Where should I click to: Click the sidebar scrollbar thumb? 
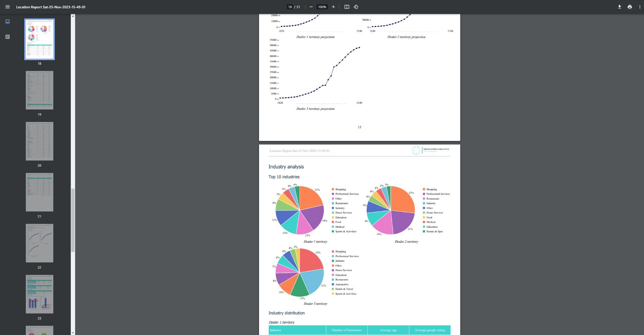tap(73, 220)
